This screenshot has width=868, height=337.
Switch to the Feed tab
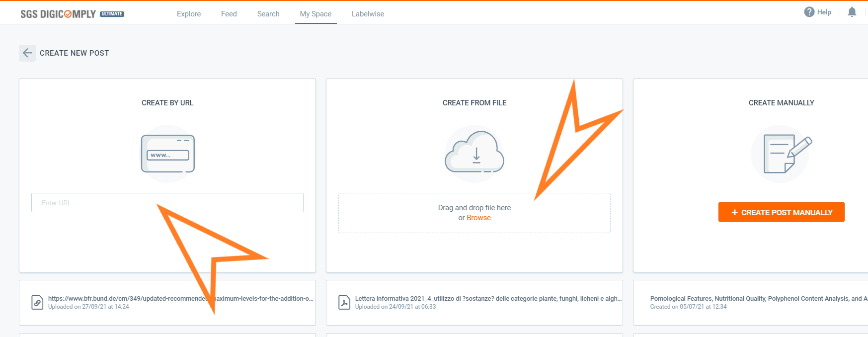pyautogui.click(x=229, y=14)
